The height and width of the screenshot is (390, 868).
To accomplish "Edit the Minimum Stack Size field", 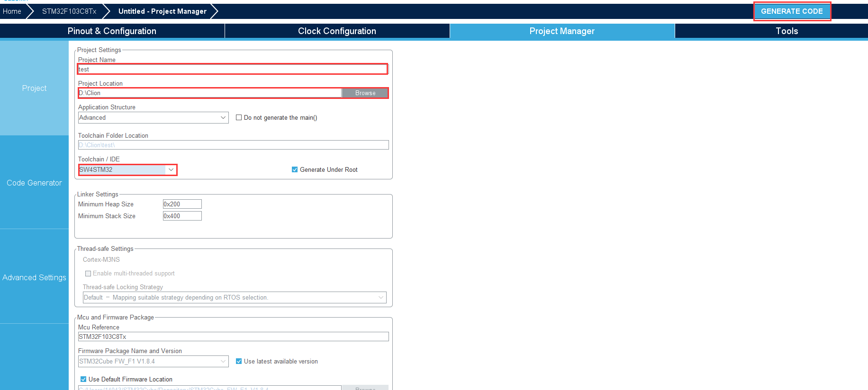I will pyautogui.click(x=182, y=216).
